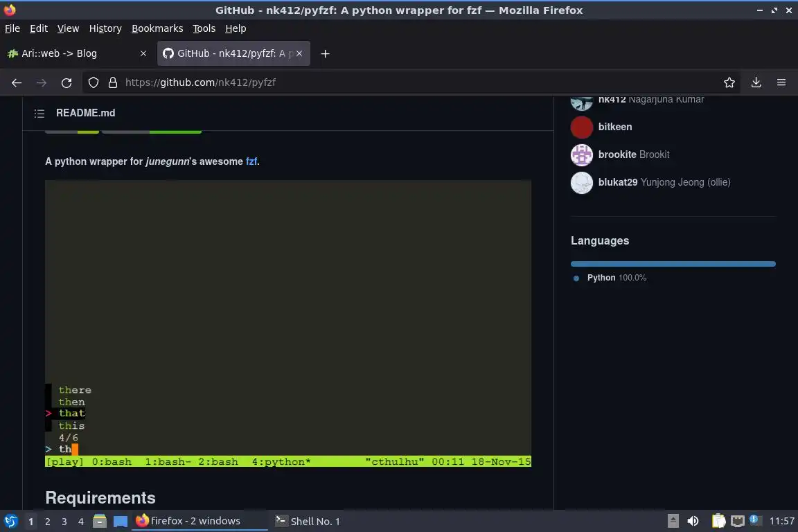Open the volume control in the tray
Viewport: 798px width, 532px height.
tap(693, 522)
